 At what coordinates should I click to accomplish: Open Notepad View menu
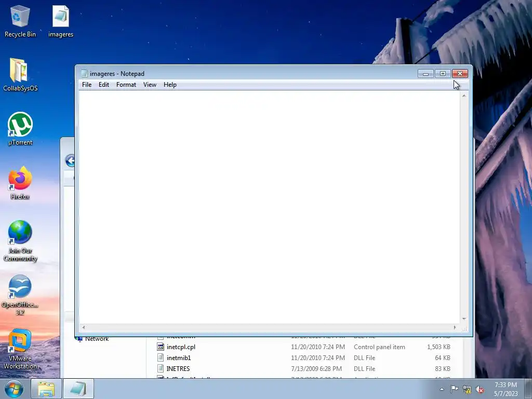[x=150, y=85]
